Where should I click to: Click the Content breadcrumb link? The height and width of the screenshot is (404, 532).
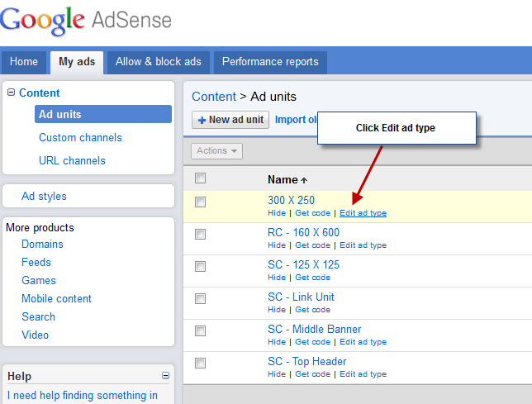214,97
